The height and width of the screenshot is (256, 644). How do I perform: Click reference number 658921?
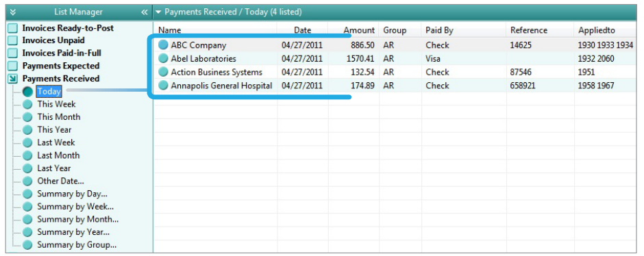coord(523,86)
